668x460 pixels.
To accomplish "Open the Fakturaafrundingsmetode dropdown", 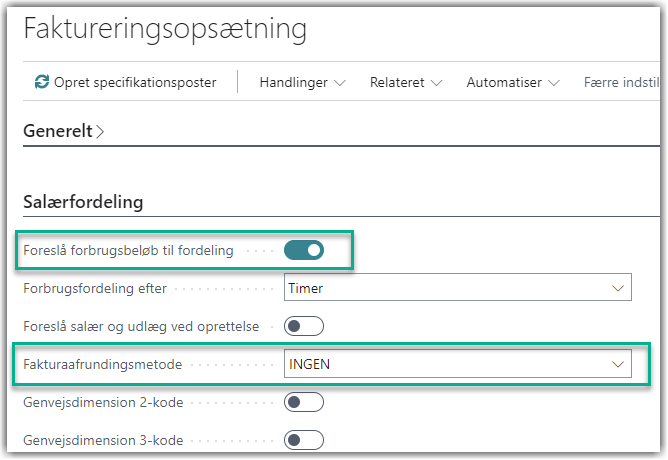I will [458, 364].
